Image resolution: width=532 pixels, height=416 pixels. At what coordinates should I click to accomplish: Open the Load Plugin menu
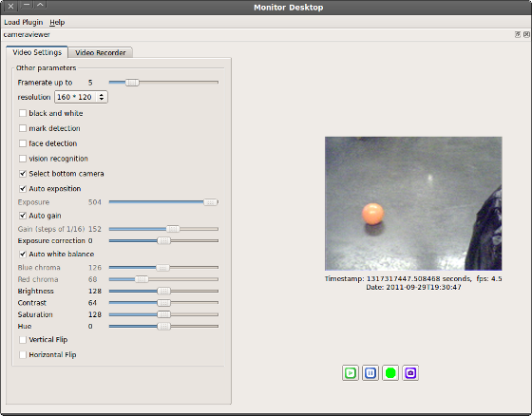coord(24,22)
